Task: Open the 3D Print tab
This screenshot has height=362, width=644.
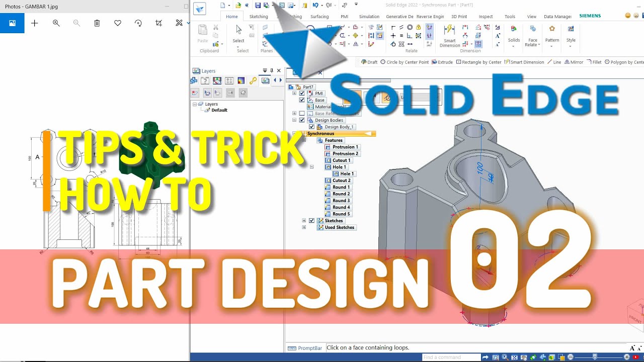Action: (x=459, y=17)
